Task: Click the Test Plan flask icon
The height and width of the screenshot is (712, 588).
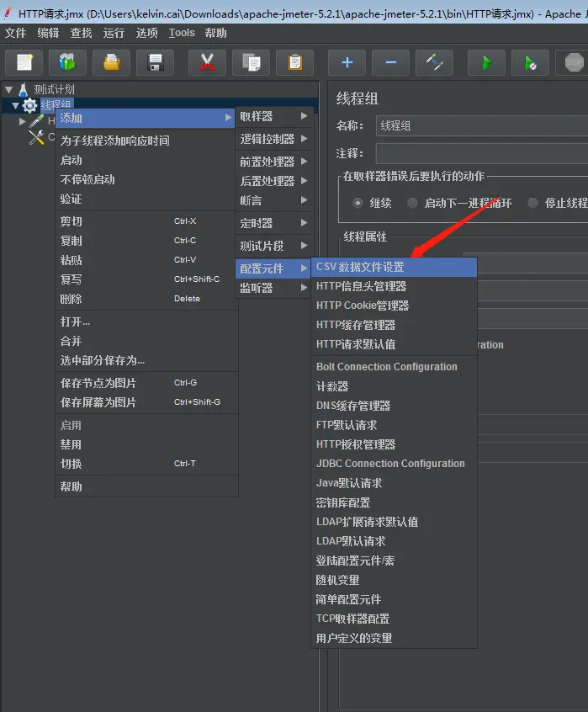Action: (x=24, y=89)
